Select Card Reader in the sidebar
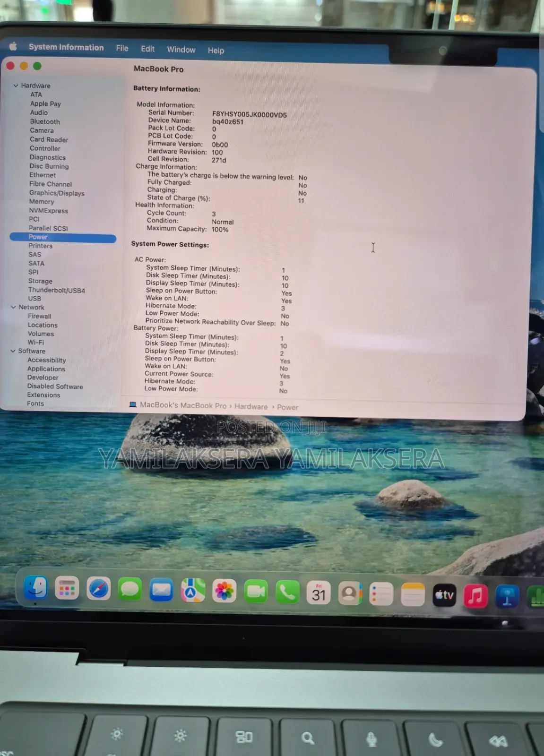 [49, 139]
